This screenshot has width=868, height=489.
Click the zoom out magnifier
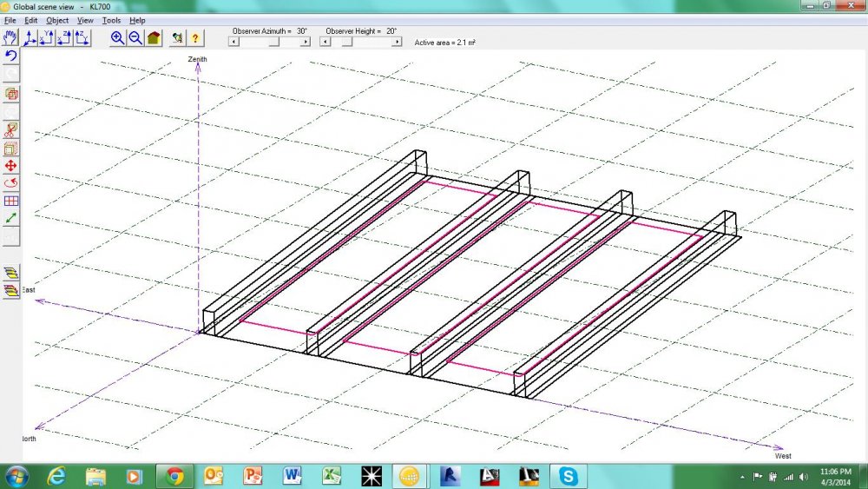tap(135, 37)
